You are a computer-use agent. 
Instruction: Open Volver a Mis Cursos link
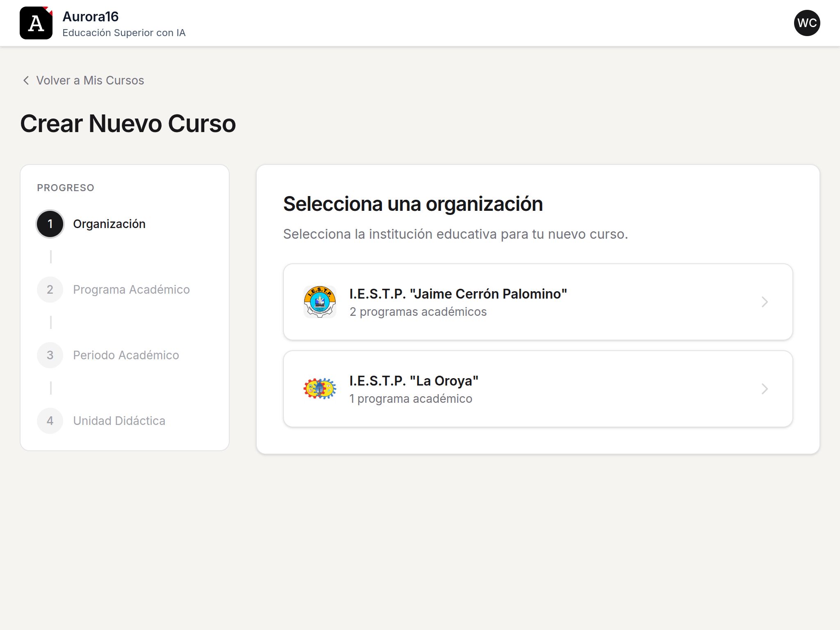point(90,80)
